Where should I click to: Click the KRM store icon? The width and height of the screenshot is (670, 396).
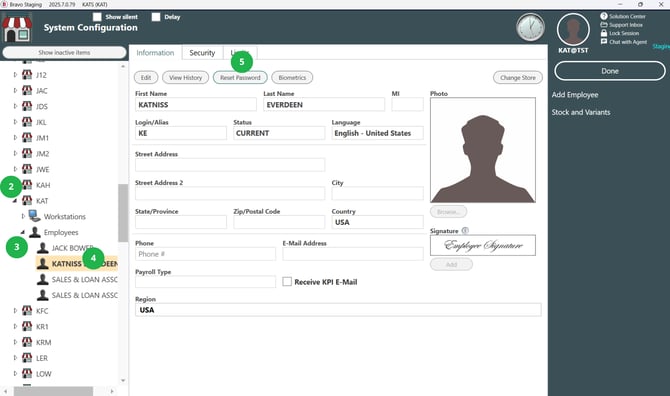[x=27, y=342]
